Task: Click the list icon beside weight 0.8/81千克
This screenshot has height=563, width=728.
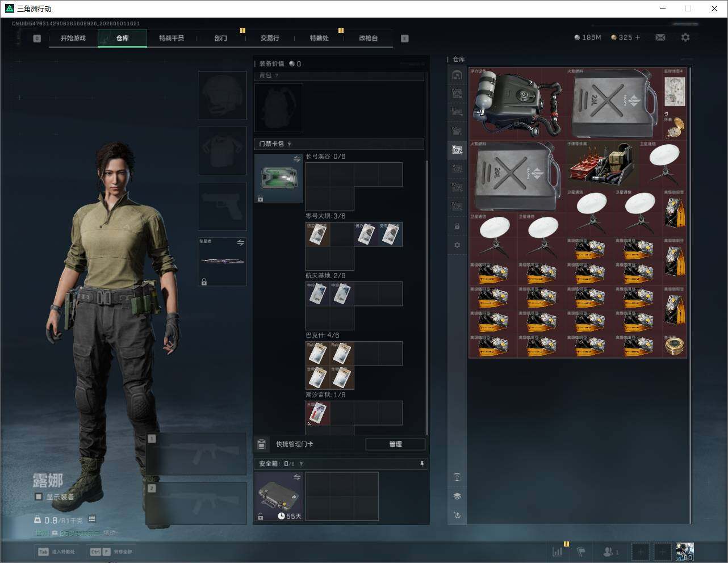Action: [92, 519]
